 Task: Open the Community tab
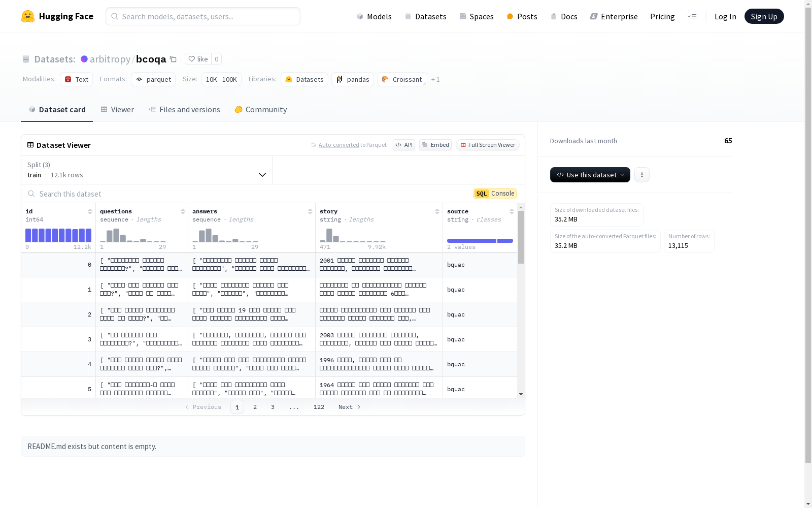pyautogui.click(x=261, y=110)
